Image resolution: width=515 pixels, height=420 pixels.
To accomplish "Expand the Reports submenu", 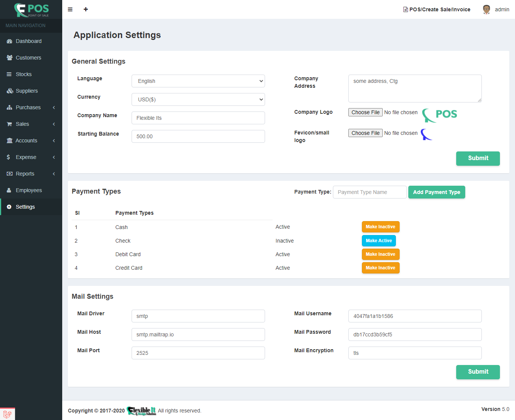I will pos(25,174).
